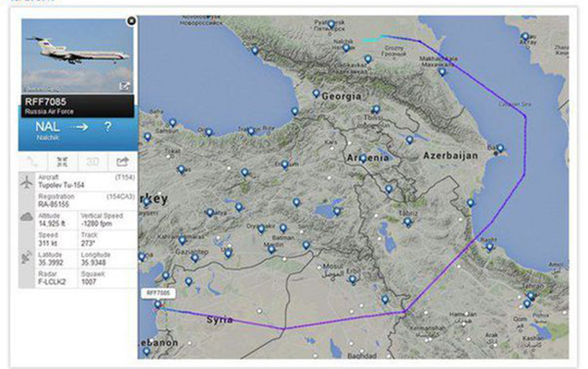Switch to 3D view
The width and height of the screenshot is (588, 369).
coord(92,162)
